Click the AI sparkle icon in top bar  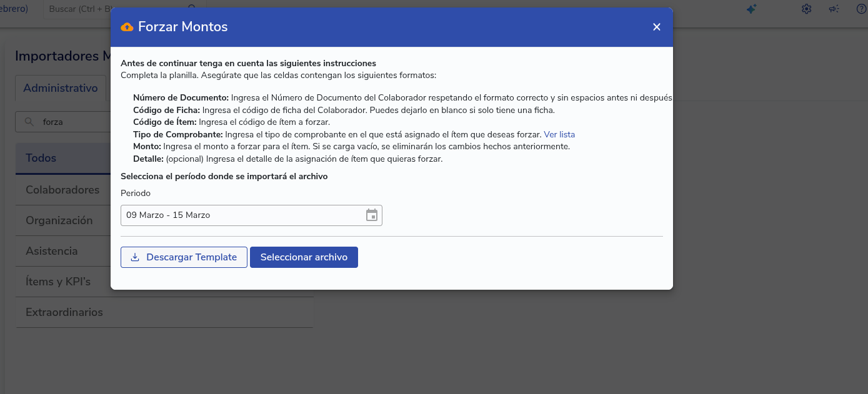(752, 9)
